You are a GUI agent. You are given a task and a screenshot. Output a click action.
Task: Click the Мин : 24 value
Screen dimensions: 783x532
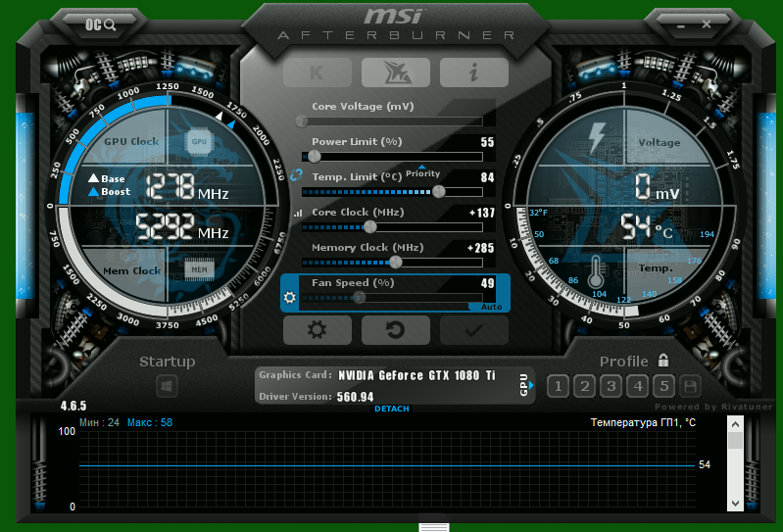tap(99, 422)
